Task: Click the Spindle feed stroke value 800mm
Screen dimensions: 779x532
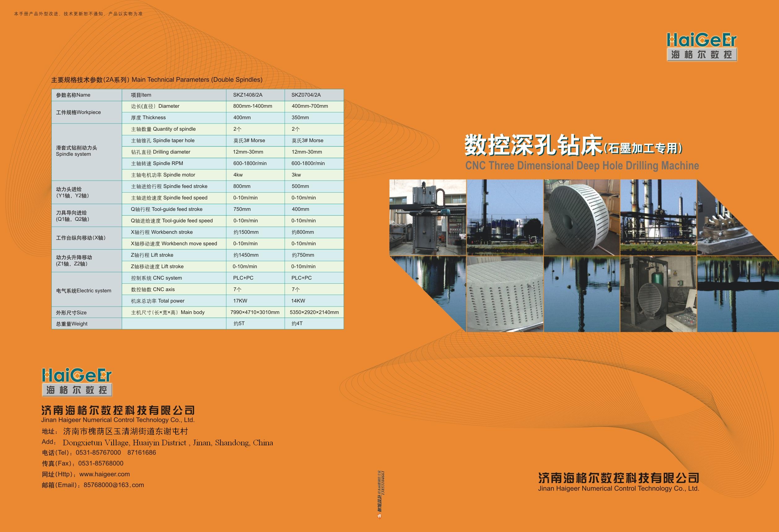Action: coord(242,186)
